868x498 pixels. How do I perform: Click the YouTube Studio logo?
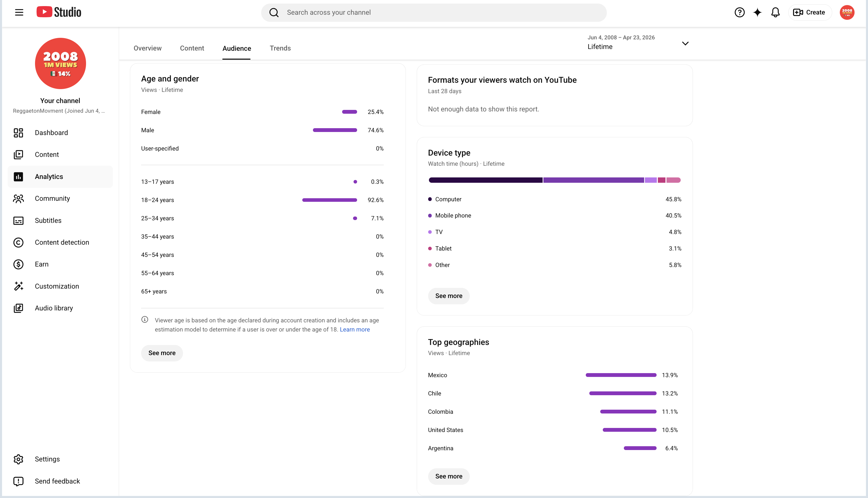pos(59,12)
